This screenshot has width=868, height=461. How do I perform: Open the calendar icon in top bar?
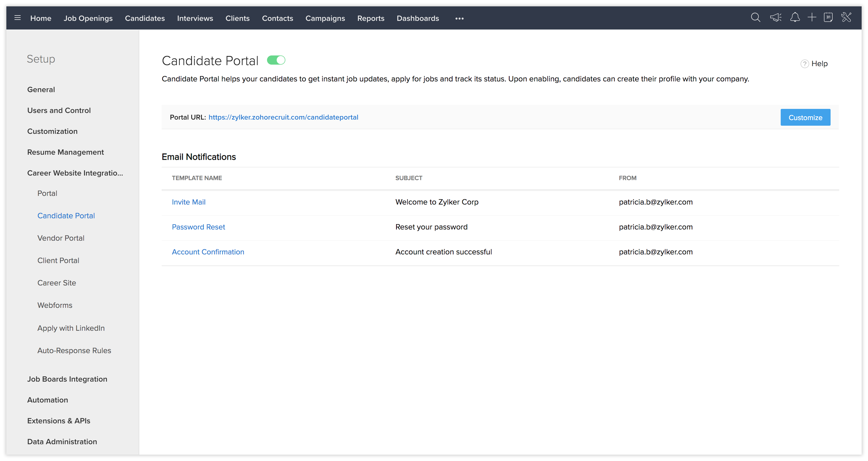coord(828,18)
